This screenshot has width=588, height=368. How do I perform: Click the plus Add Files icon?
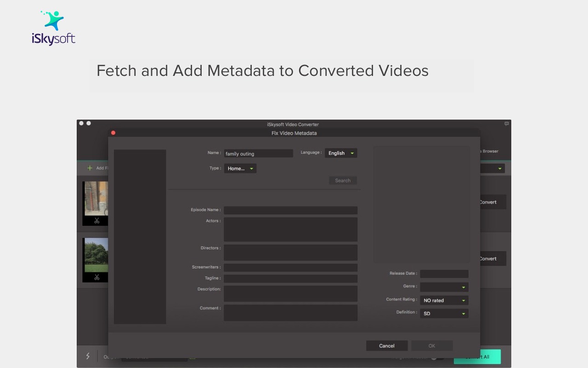click(x=90, y=168)
